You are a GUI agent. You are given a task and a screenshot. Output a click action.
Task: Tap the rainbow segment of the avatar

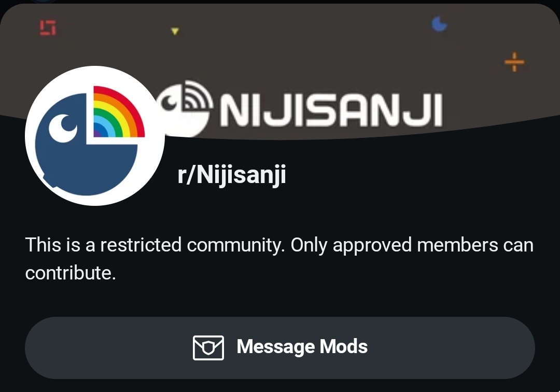click(119, 112)
